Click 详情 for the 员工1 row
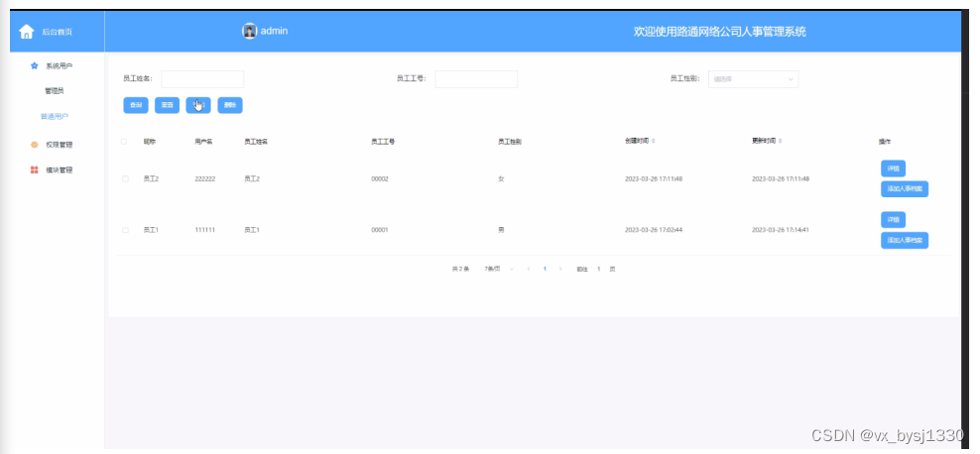 point(893,220)
